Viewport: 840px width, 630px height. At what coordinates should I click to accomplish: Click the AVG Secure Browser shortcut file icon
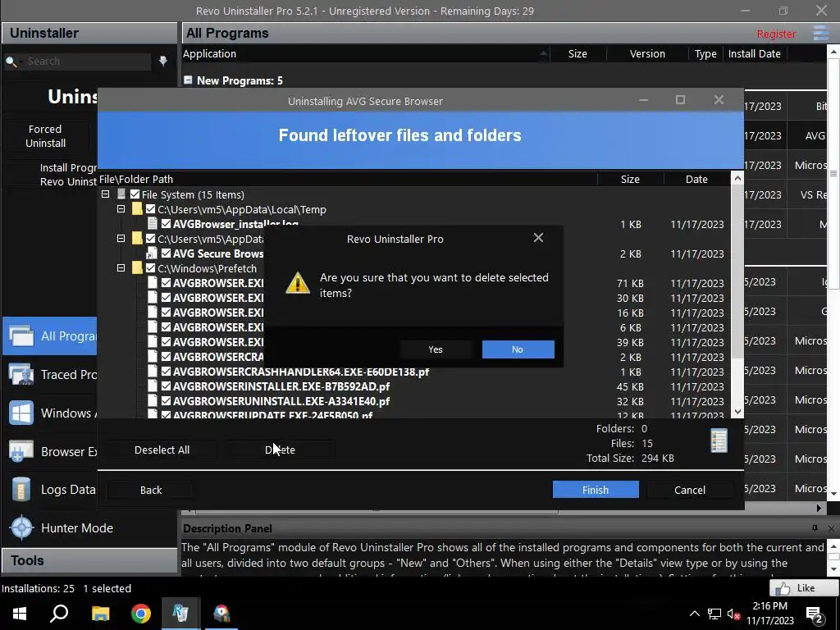click(152, 253)
